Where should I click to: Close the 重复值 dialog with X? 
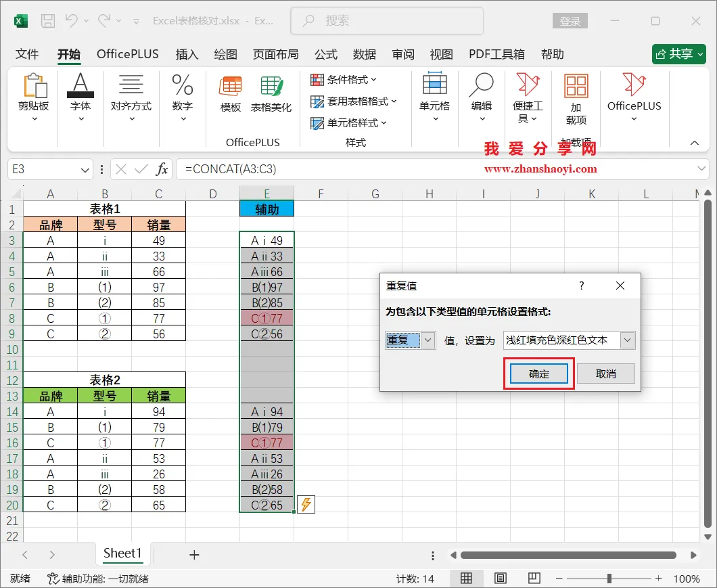(620, 286)
